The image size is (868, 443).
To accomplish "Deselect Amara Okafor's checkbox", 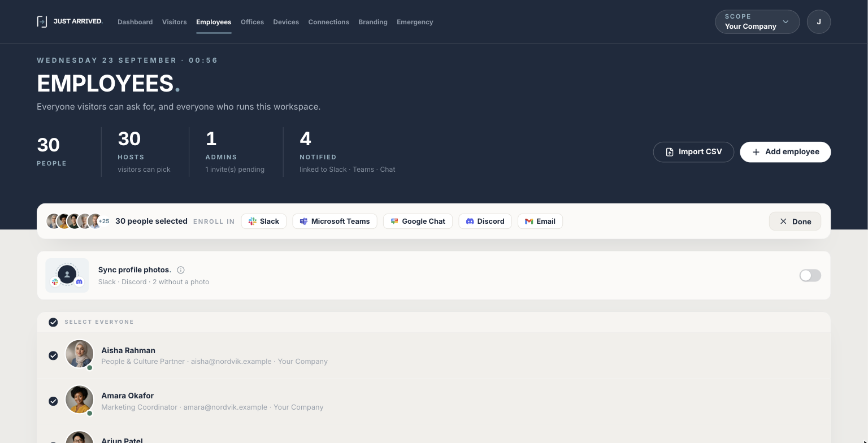I will tap(53, 401).
